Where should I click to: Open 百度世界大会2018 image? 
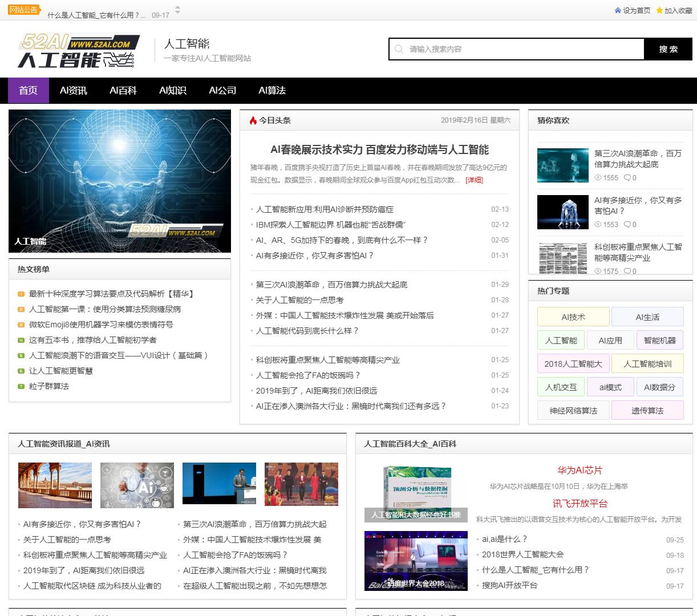416,561
